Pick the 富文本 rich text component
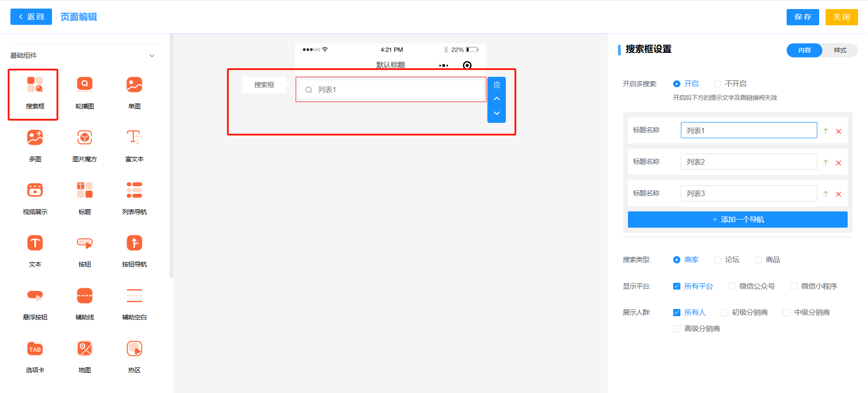This screenshot has height=393, width=868. (x=134, y=145)
